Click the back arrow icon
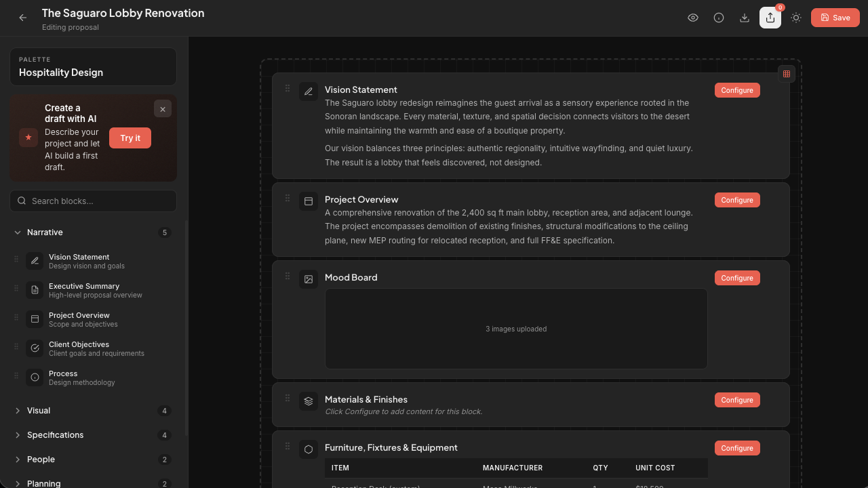 click(x=23, y=18)
